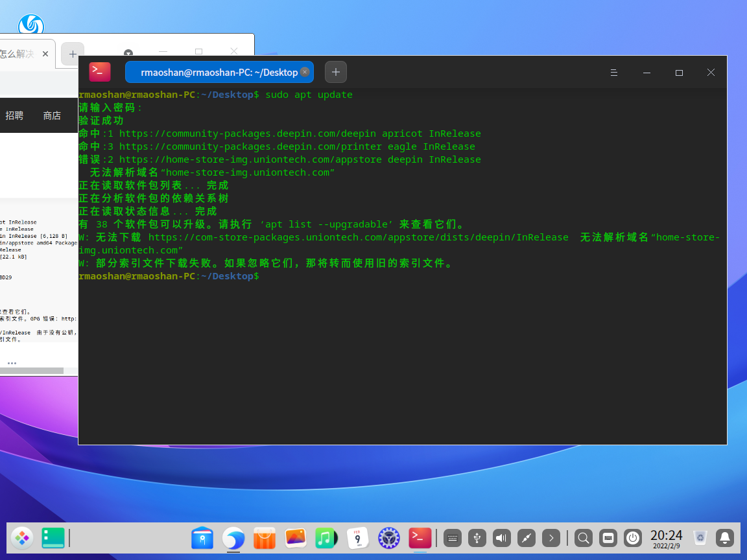
Task: Click the power button in the dock
Action: (632, 537)
